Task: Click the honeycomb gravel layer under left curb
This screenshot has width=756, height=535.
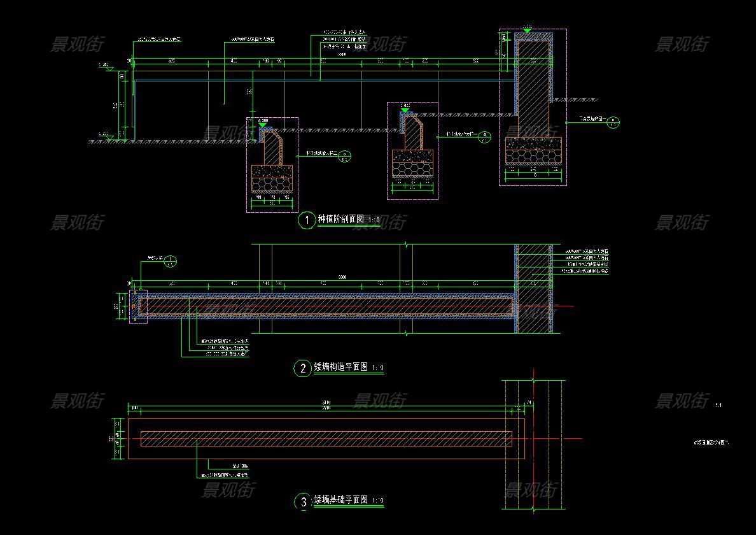Action: (272, 185)
